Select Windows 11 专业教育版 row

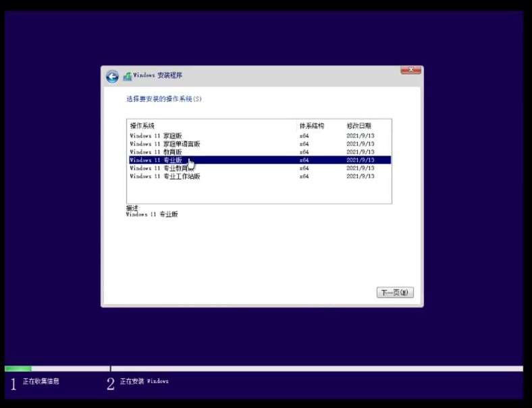259,168
